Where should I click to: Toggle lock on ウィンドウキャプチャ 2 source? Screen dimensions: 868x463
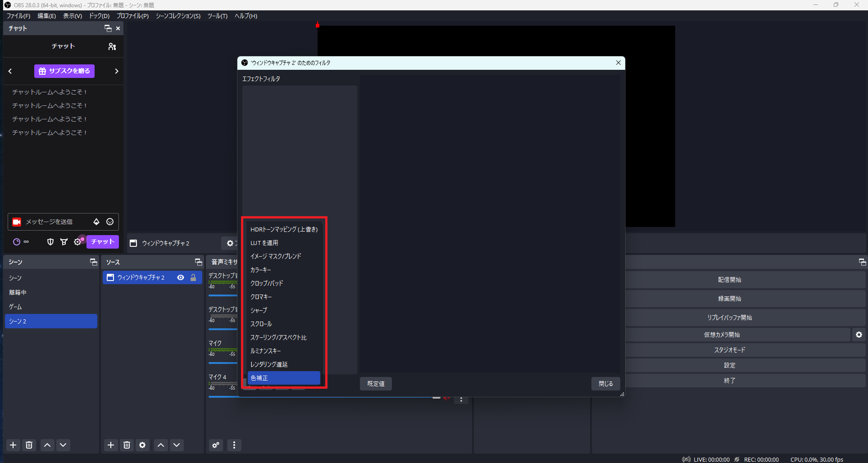pyautogui.click(x=193, y=277)
